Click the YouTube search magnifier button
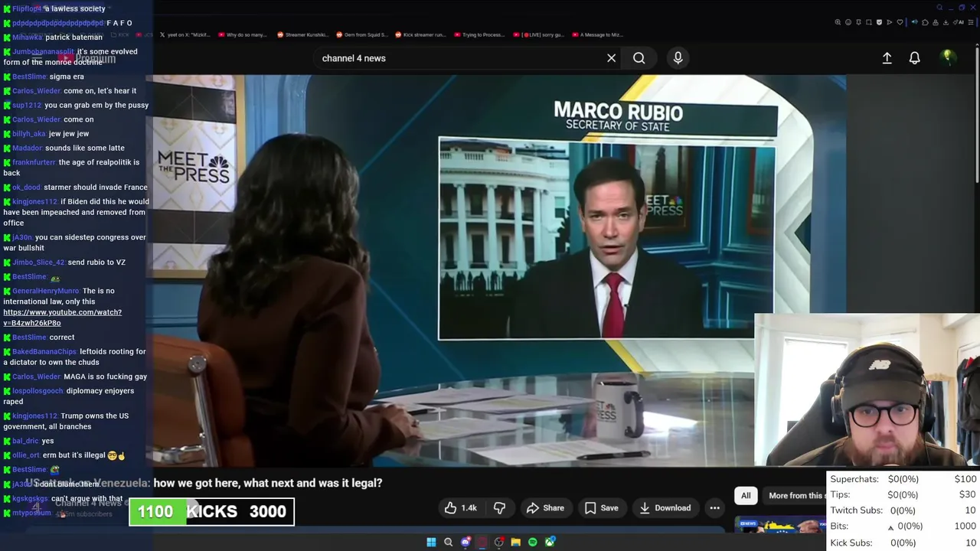Screen dimensions: 980x551 pyautogui.click(x=639, y=58)
